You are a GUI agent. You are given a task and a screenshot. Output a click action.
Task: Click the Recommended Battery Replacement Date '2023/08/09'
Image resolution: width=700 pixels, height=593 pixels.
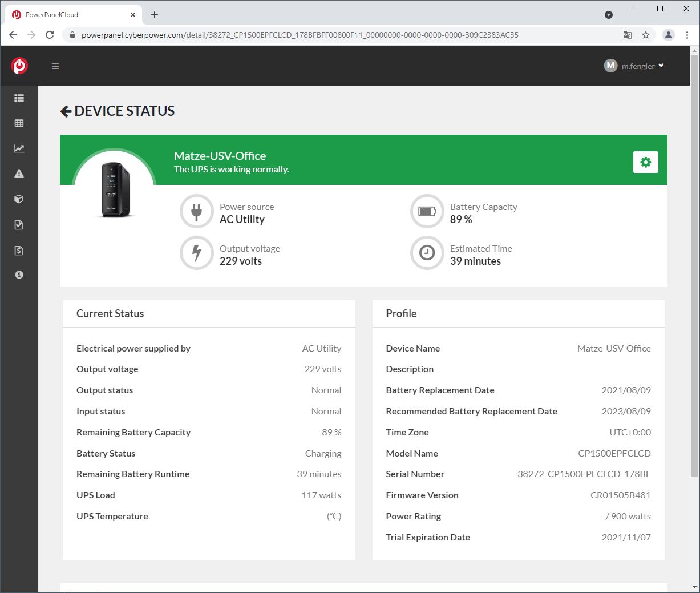click(x=626, y=412)
